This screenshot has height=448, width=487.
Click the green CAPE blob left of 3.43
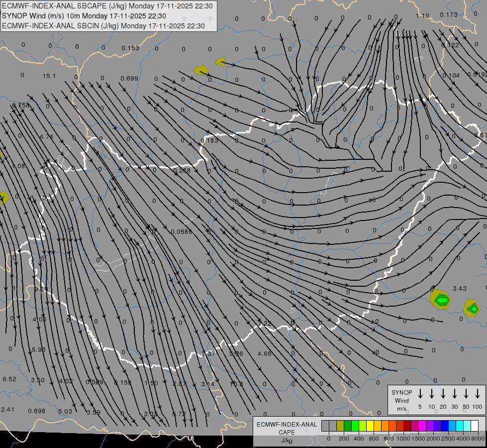pos(441,300)
